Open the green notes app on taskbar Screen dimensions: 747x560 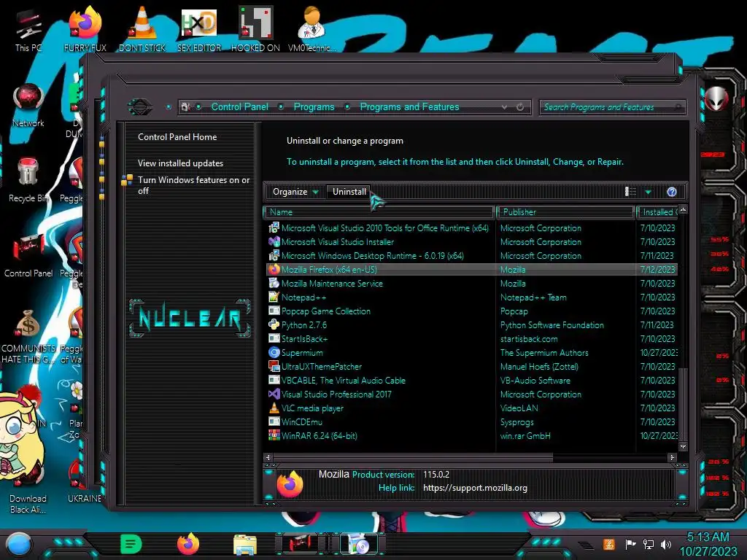[x=131, y=544]
